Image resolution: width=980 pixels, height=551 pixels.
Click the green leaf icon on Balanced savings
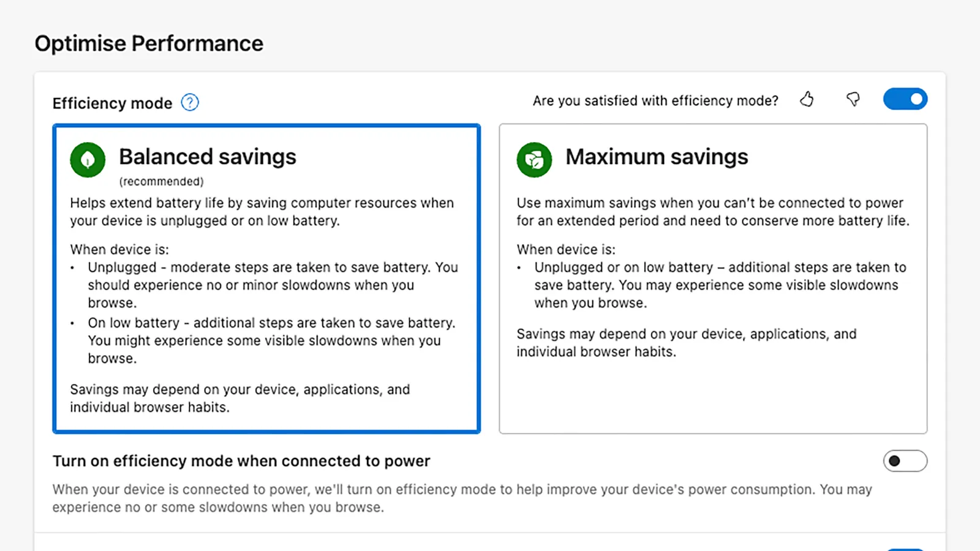[88, 159]
